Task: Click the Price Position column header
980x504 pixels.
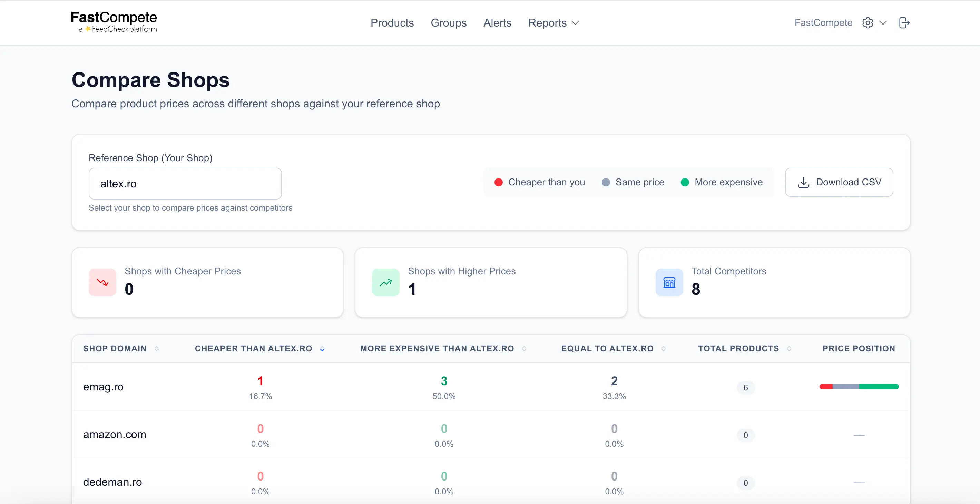Action: click(x=859, y=349)
